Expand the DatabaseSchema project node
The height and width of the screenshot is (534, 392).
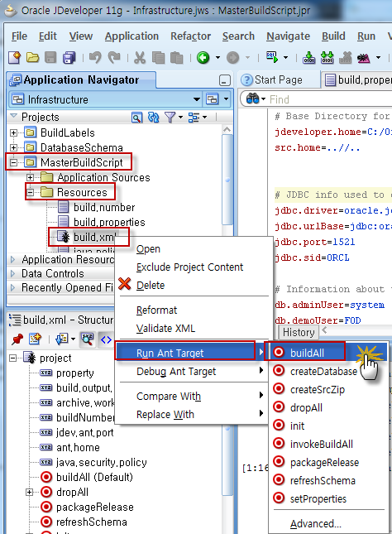coord(13,147)
